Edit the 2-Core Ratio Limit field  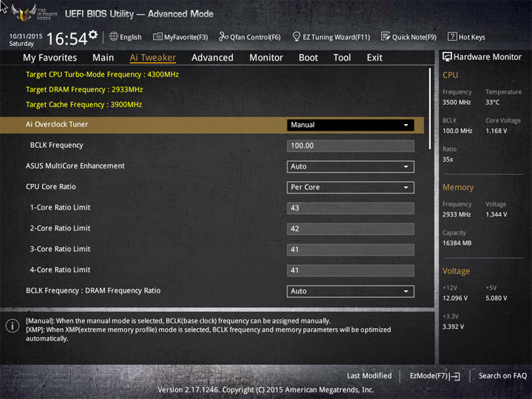point(350,229)
